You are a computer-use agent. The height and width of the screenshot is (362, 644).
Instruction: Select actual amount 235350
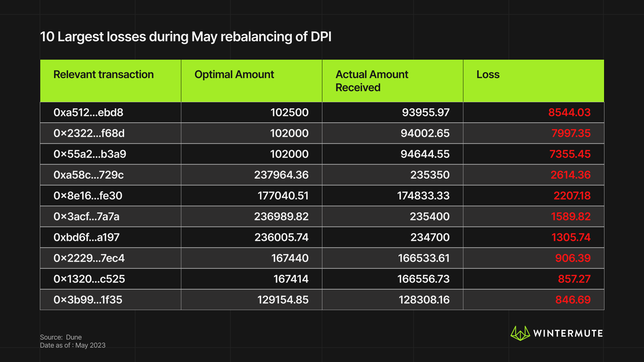tap(430, 175)
